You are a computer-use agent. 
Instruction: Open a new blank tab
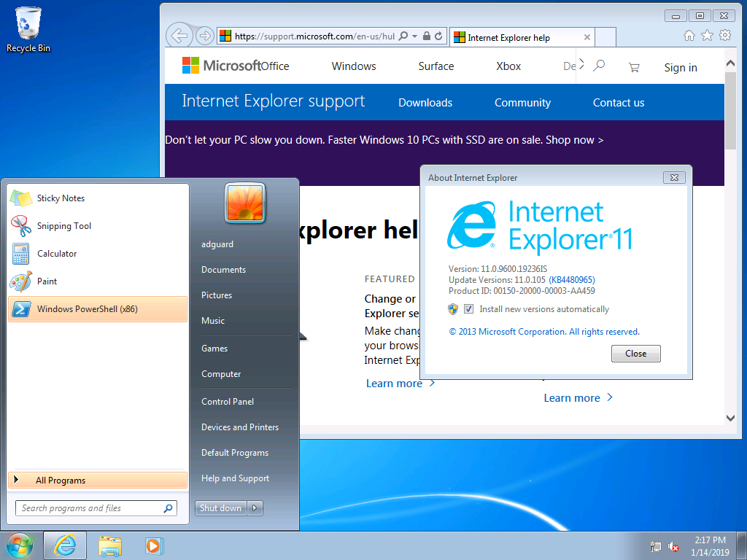point(605,37)
